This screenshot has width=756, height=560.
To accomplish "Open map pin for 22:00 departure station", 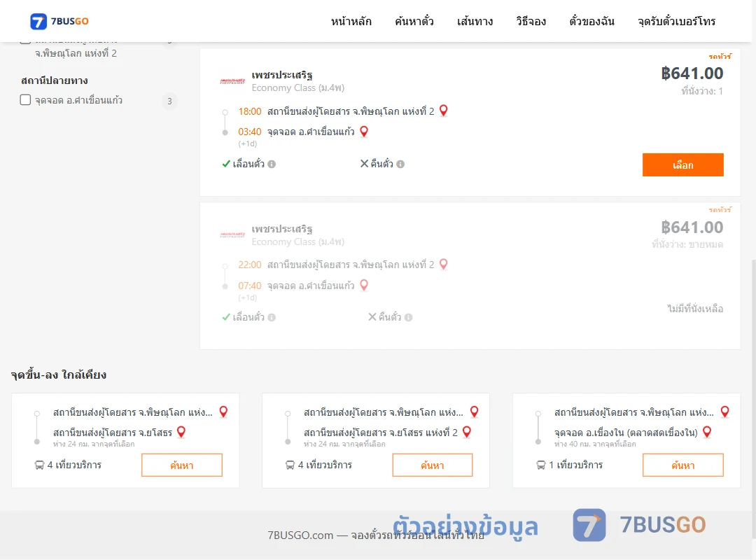I will pos(444,265).
